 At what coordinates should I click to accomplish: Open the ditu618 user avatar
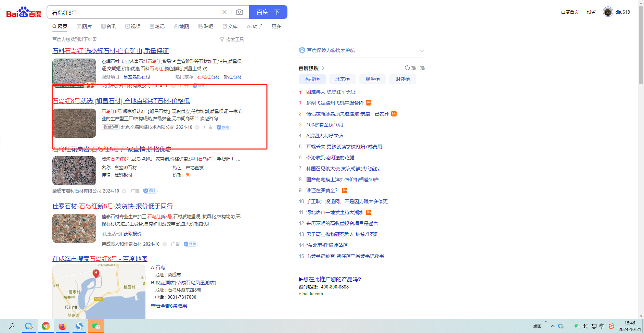pyautogui.click(x=608, y=12)
